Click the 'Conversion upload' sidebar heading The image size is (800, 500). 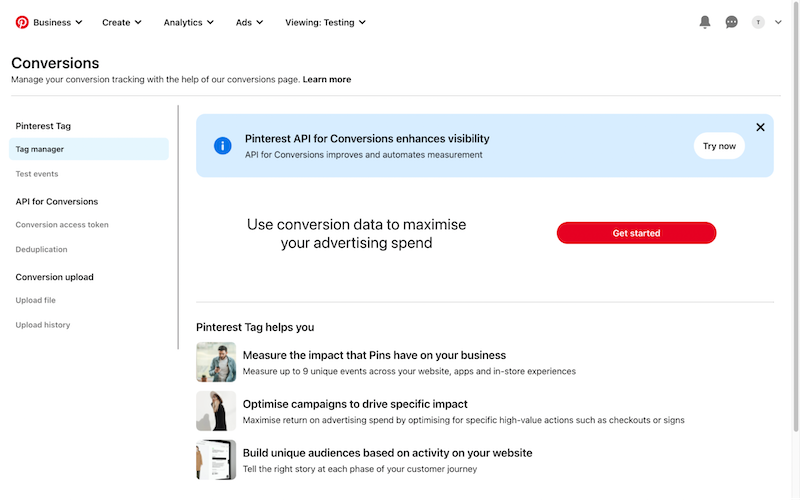click(55, 277)
